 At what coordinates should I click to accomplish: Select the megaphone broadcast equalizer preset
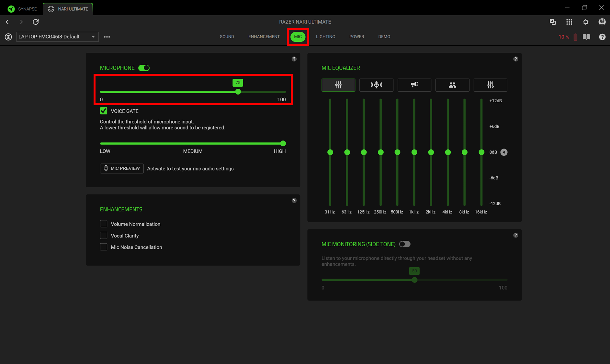point(414,85)
